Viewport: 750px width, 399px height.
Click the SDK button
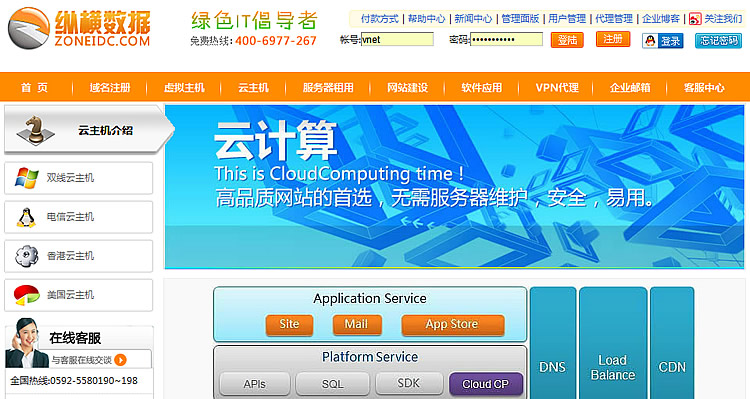coord(409,383)
